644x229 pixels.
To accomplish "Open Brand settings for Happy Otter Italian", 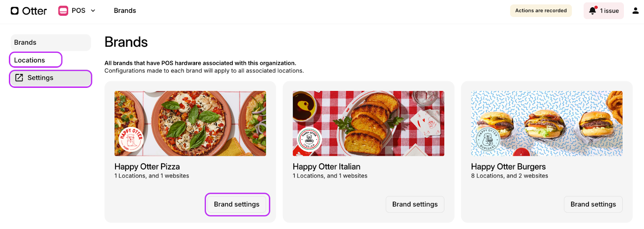I will click(x=415, y=204).
